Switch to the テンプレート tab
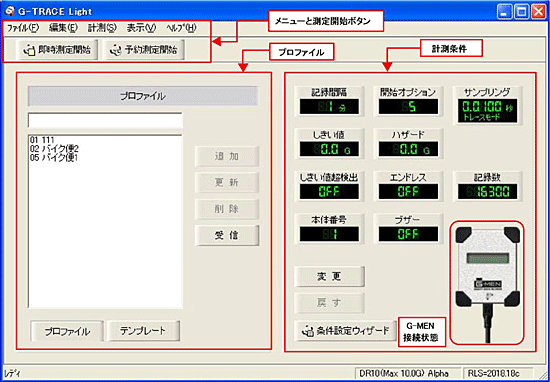550x382 pixels. coord(143,331)
